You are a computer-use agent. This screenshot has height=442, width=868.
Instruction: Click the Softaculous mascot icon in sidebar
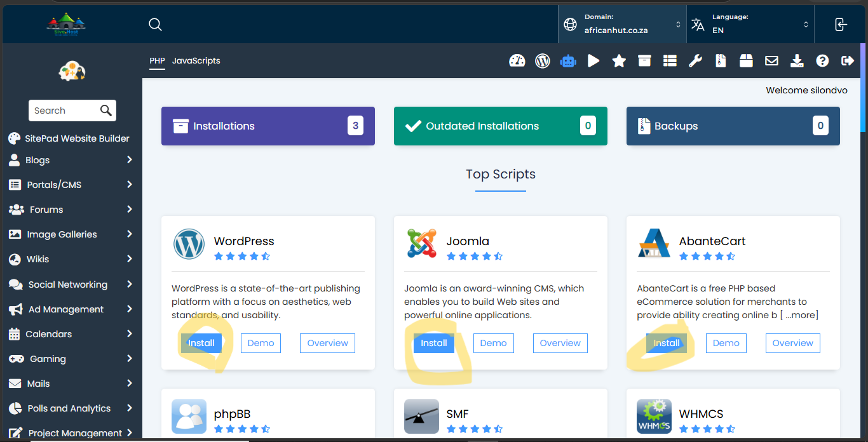(x=72, y=71)
